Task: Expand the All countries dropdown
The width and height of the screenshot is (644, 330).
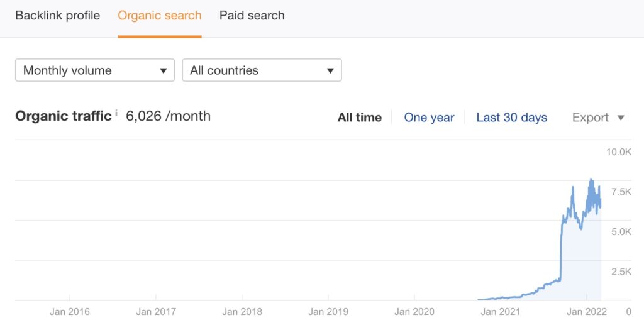Action: tap(261, 70)
